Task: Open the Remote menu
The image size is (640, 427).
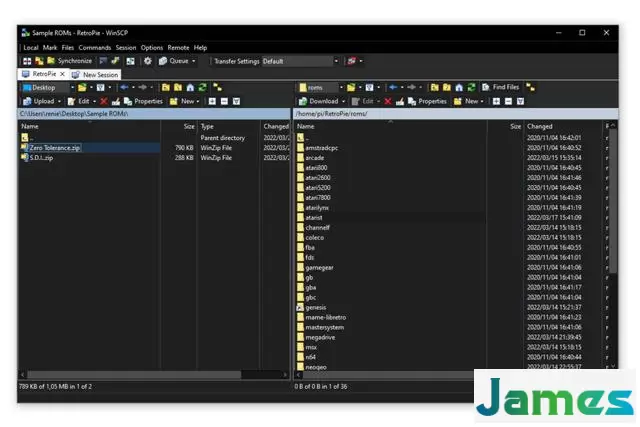Action: click(178, 48)
